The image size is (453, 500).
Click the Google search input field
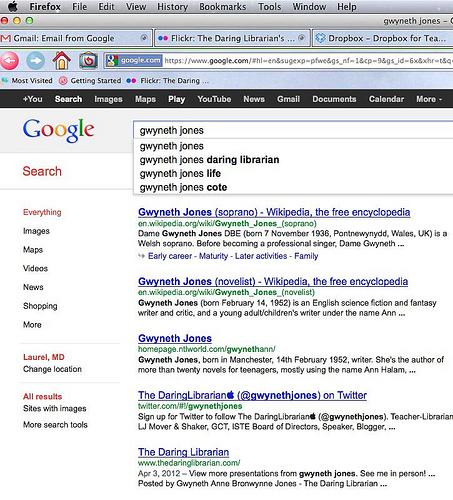click(x=293, y=130)
